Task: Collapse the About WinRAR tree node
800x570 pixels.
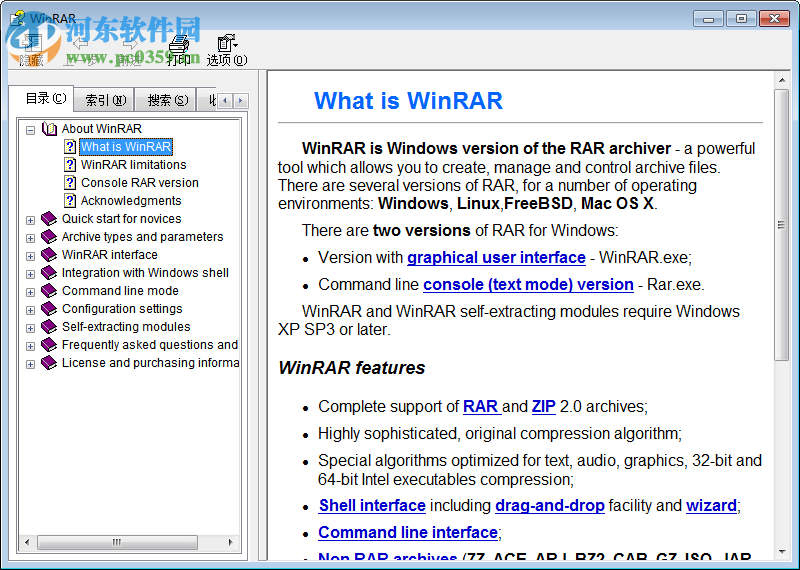Action: pos(31,131)
